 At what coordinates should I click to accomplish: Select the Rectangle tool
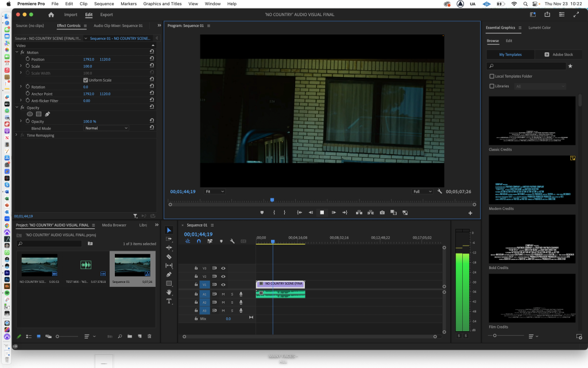[169, 283]
